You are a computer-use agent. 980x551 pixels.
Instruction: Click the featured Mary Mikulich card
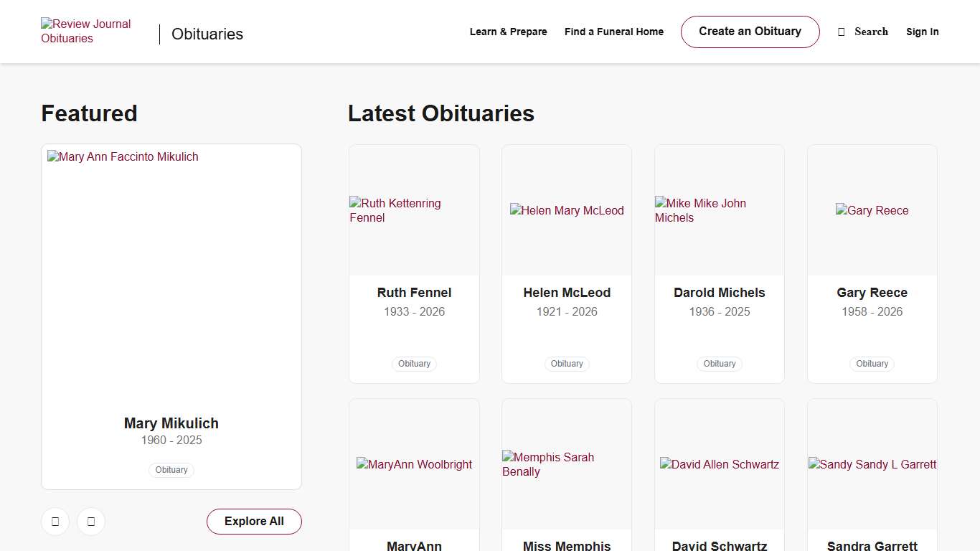[x=171, y=316]
